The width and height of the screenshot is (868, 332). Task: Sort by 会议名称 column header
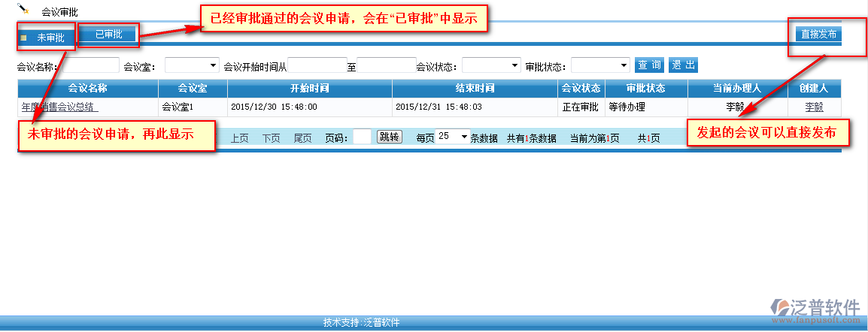click(87, 89)
